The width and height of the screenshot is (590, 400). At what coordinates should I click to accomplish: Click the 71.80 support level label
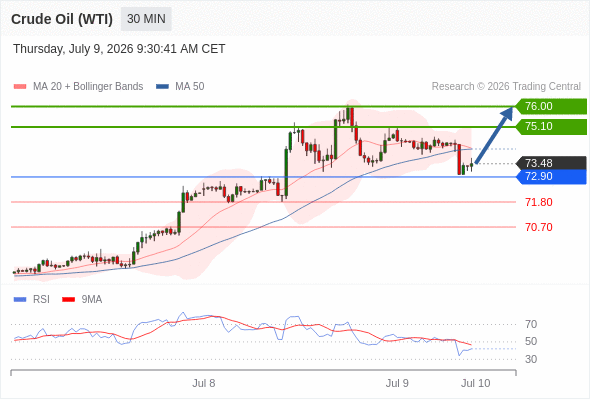[x=539, y=202]
